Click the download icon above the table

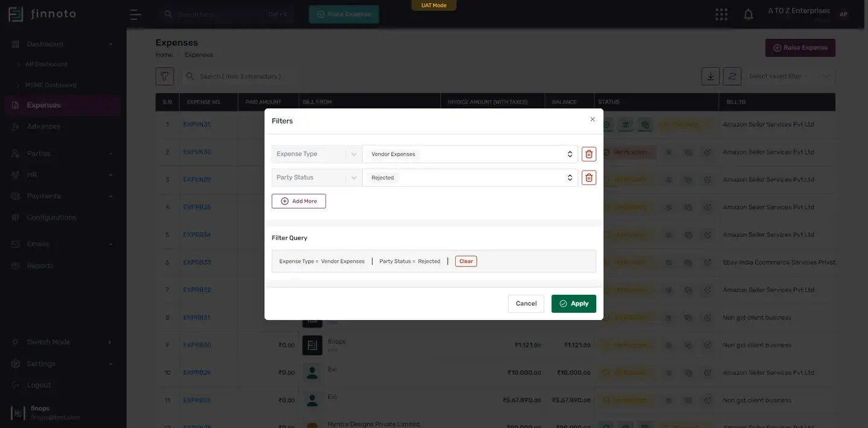711,77
